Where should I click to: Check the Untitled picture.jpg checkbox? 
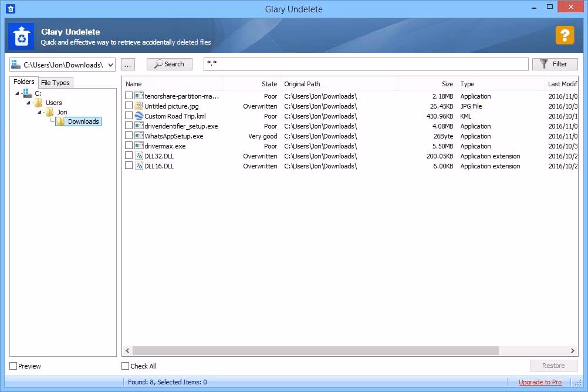pos(129,106)
